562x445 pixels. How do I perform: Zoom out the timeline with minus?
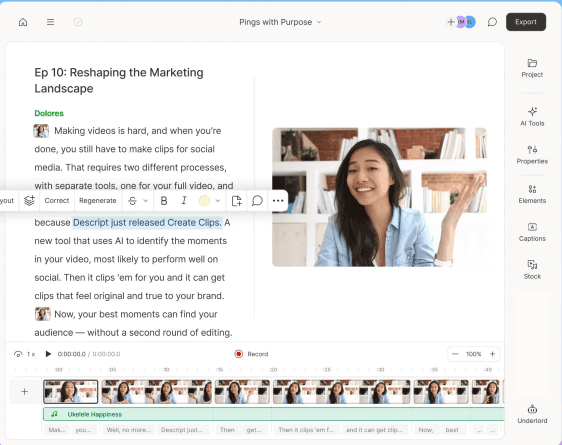coord(455,354)
